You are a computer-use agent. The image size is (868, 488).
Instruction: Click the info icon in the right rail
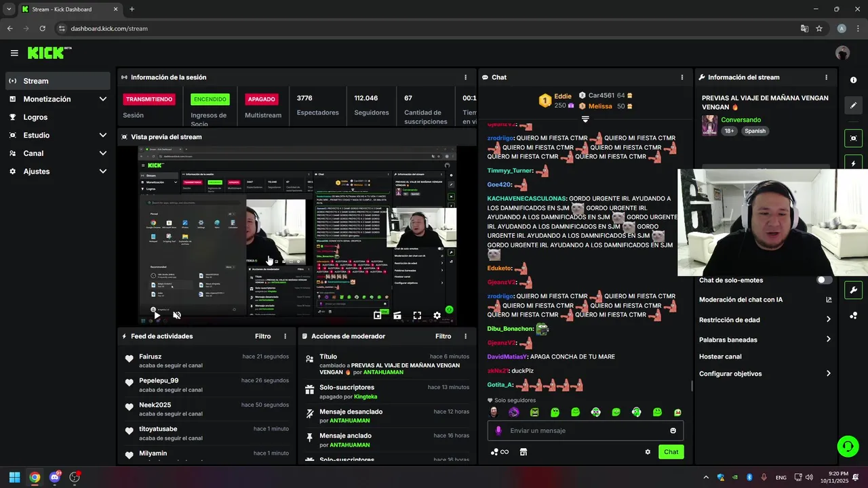pyautogui.click(x=853, y=80)
